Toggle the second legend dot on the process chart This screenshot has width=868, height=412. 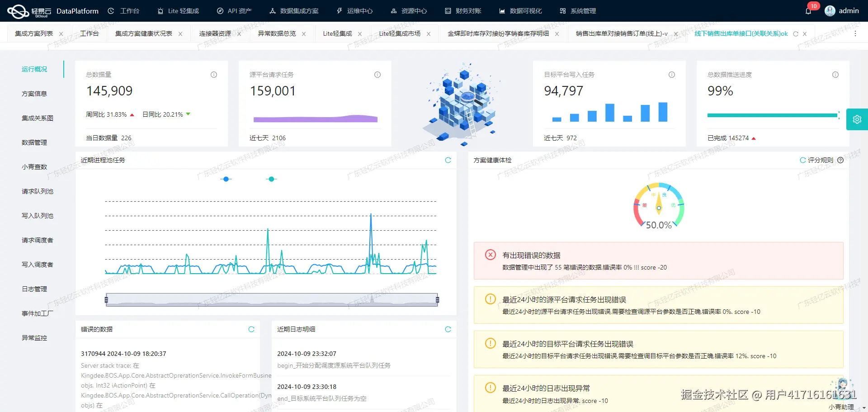coord(271,179)
